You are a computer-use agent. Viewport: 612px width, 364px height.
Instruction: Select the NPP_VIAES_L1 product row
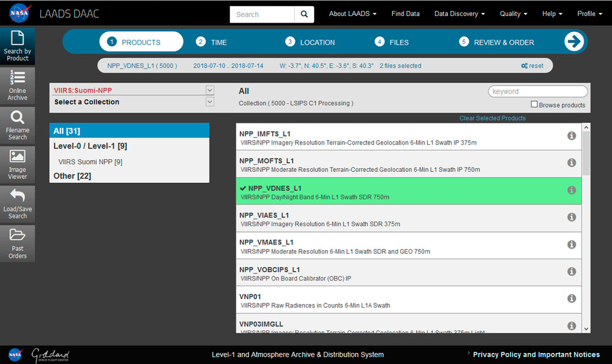click(x=409, y=218)
